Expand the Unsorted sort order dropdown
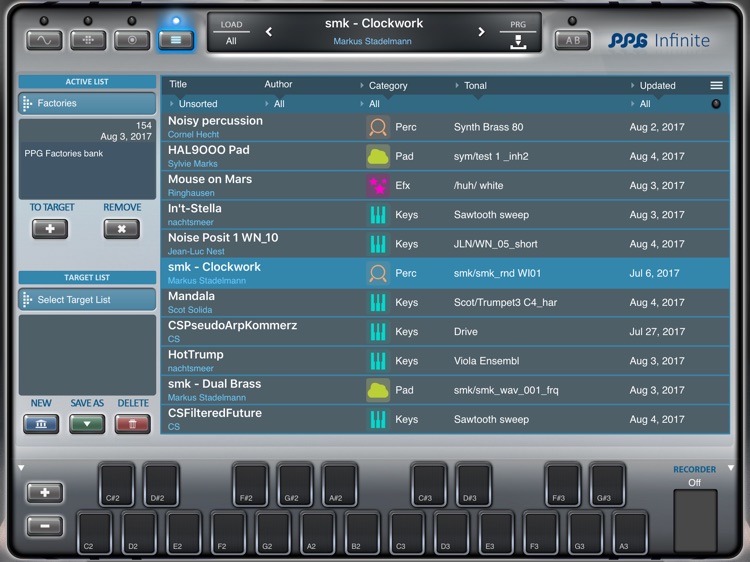This screenshot has height=562, width=750. [193, 104]
